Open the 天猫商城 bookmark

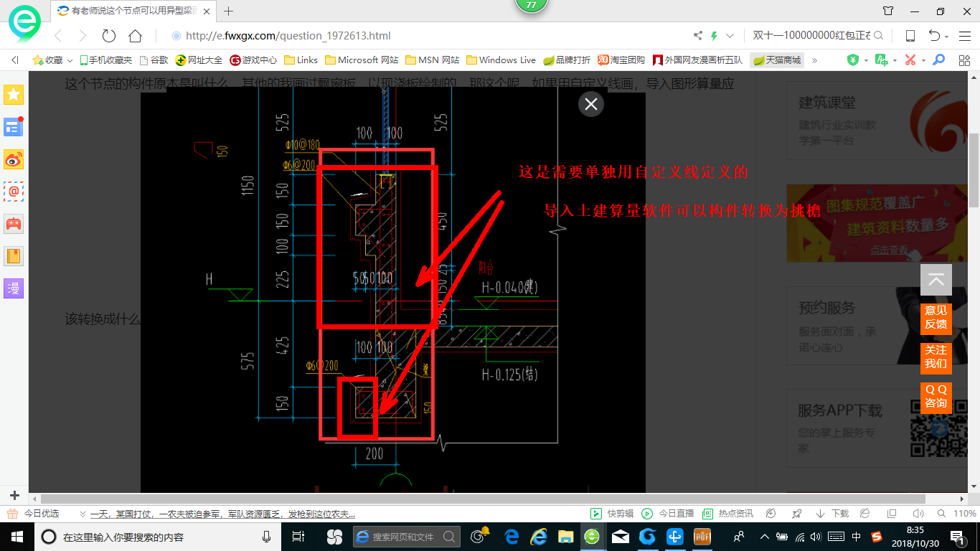(x=776, y=60)
